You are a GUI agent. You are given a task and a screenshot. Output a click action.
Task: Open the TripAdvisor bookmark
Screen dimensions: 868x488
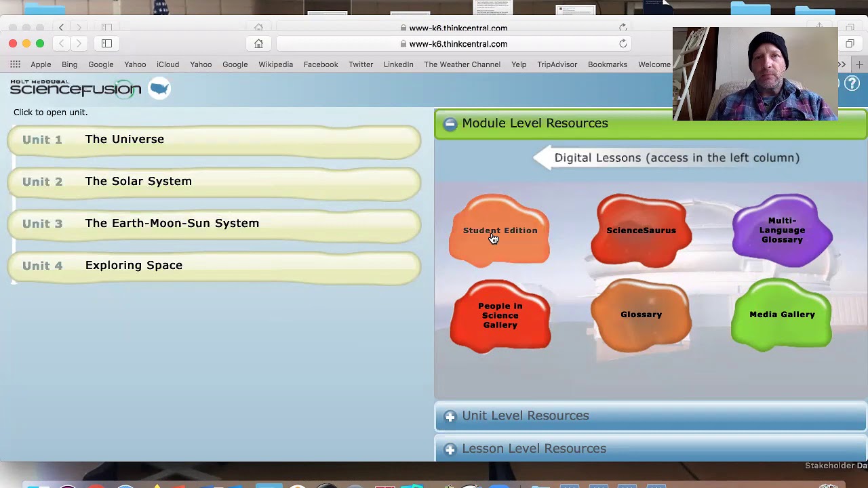(x=557, y=64)
